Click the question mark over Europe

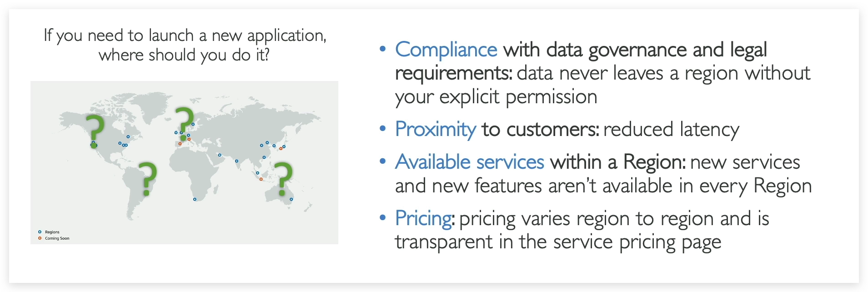coord(184,122)
